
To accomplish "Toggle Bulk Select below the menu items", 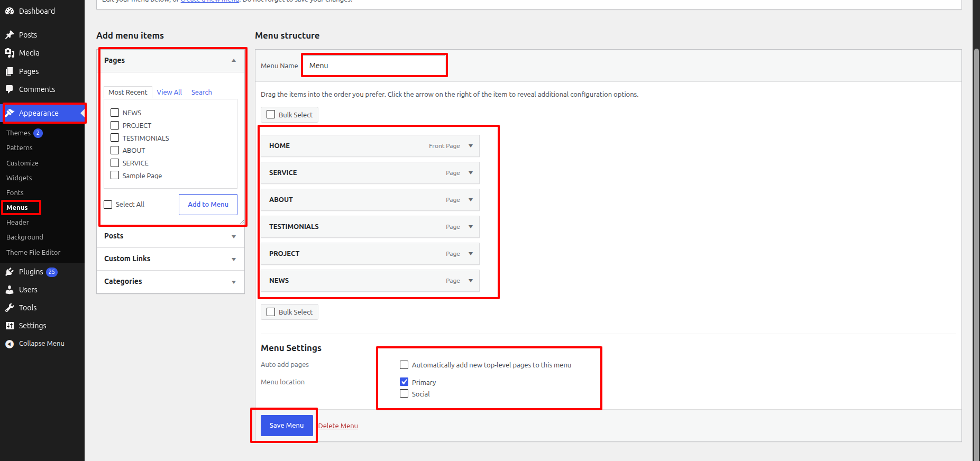I will 271,312.
